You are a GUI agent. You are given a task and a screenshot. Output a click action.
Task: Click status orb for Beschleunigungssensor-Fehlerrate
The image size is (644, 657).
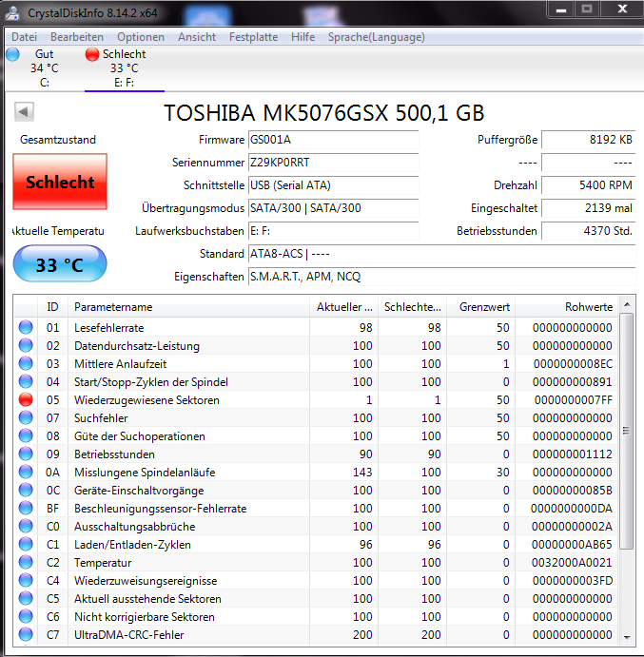click(26, 508)
